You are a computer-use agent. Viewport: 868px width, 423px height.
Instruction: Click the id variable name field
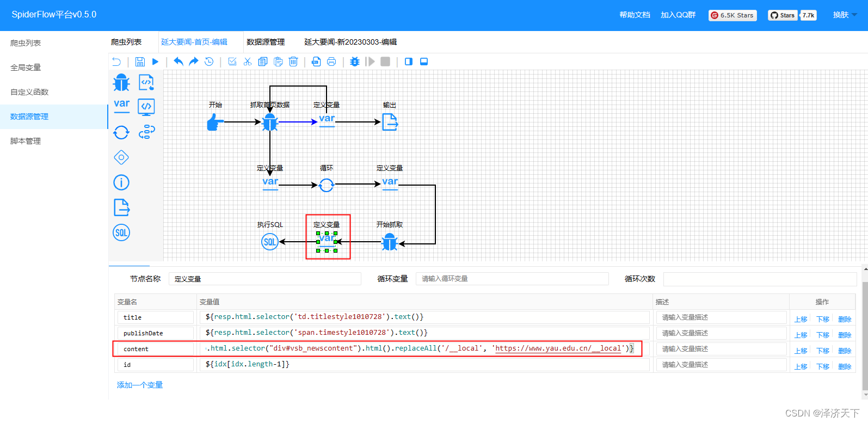pyautogui.click(x=155, y=365)
